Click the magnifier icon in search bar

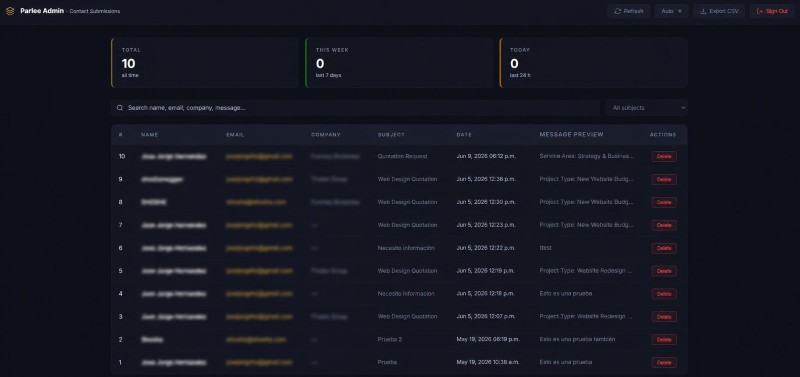[120, 108]
